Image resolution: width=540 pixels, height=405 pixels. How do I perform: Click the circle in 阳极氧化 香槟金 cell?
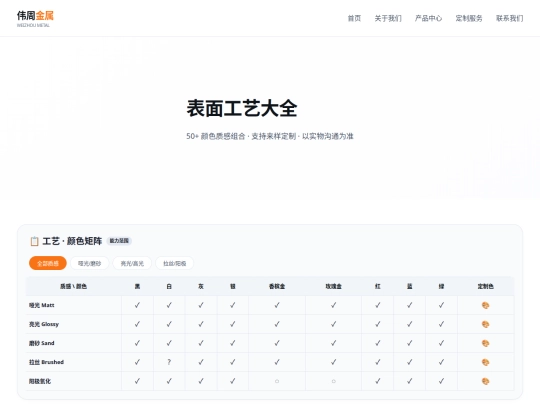coord(277,381)
